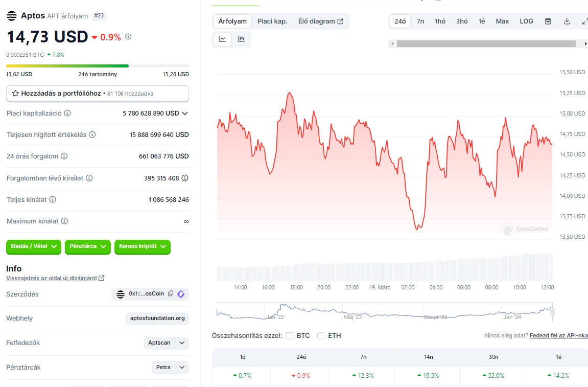Image resolution: width=588 pixels, height=387 pixels.
Task: Select 7n time range
Action: (420, 21)
